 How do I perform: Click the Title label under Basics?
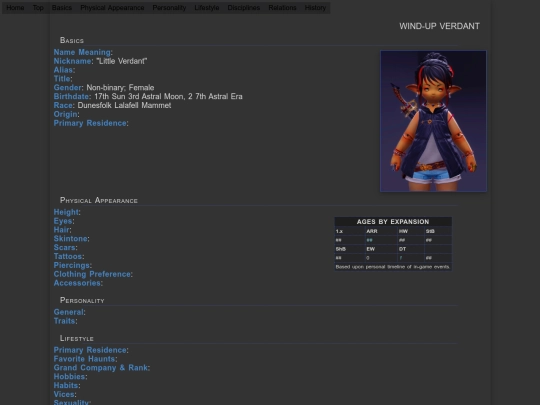(x=62, y=79)
